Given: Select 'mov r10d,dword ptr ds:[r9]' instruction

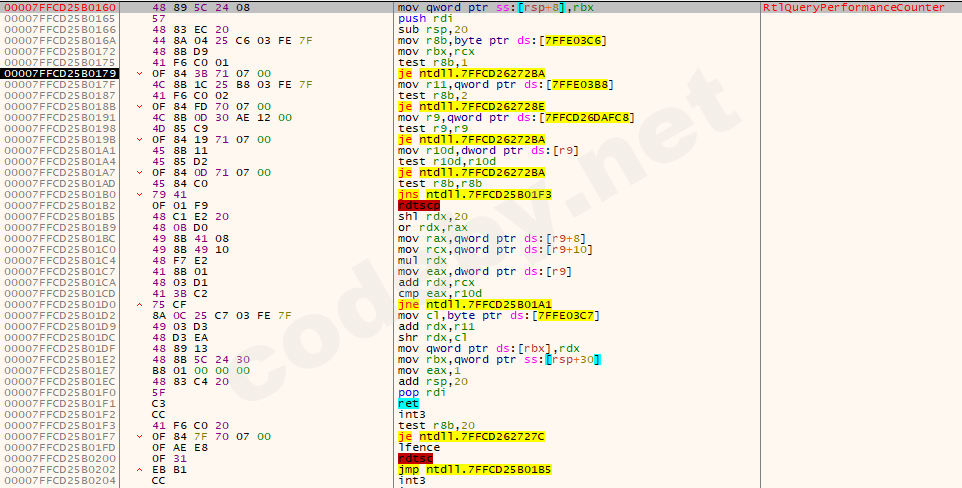Looking at the screenshot, I should pyautogui.click(x=488, y=151).
